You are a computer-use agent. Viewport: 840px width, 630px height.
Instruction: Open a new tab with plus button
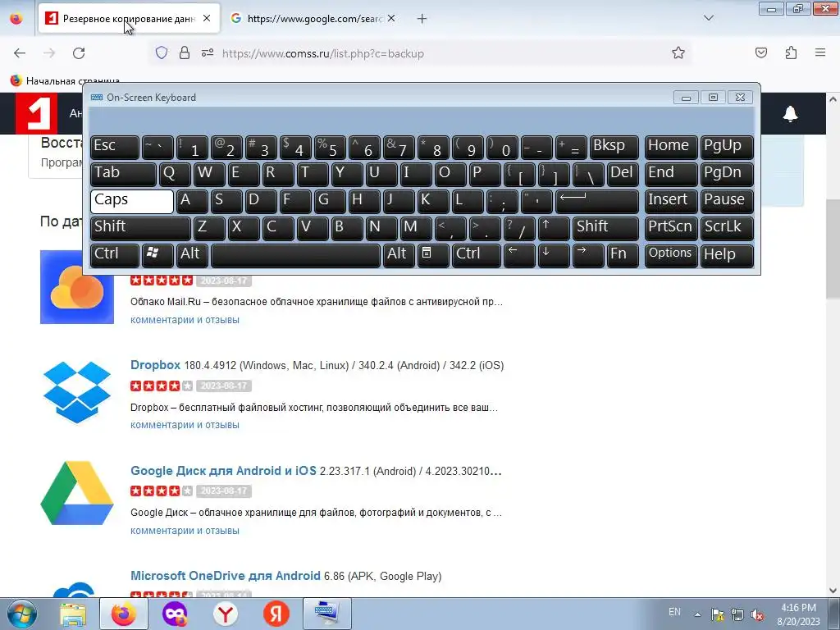[422, 19]
